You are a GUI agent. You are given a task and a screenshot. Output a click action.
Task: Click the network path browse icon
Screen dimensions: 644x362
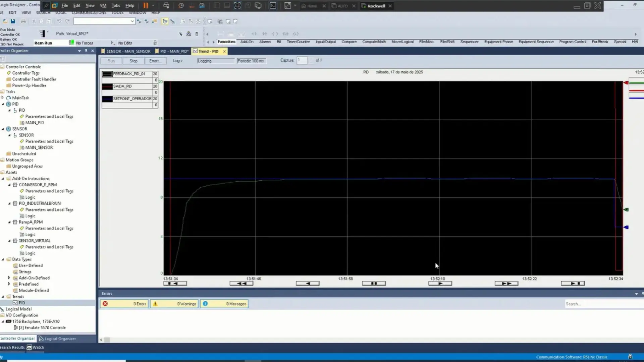189,34
